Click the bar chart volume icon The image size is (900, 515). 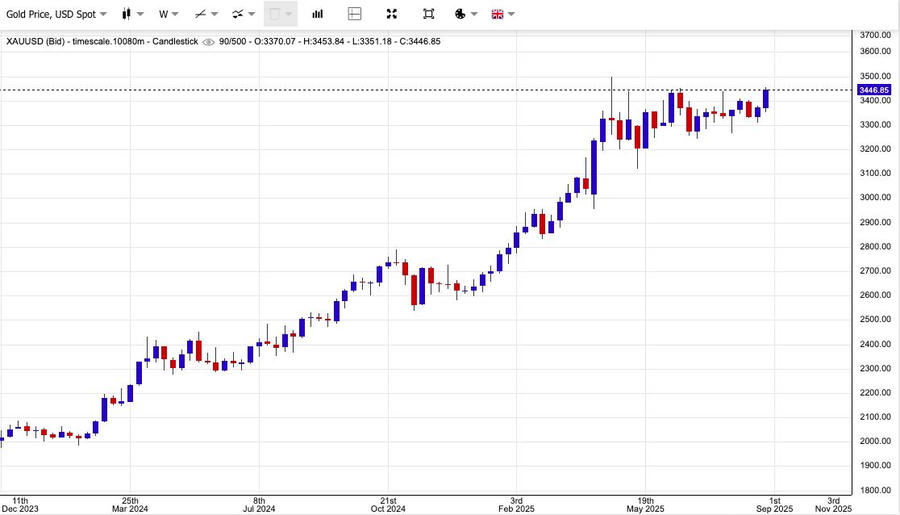tap(317, 14)
